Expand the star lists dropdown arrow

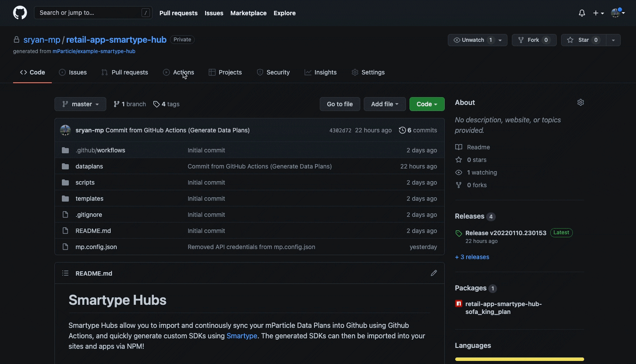click(613, 40)
